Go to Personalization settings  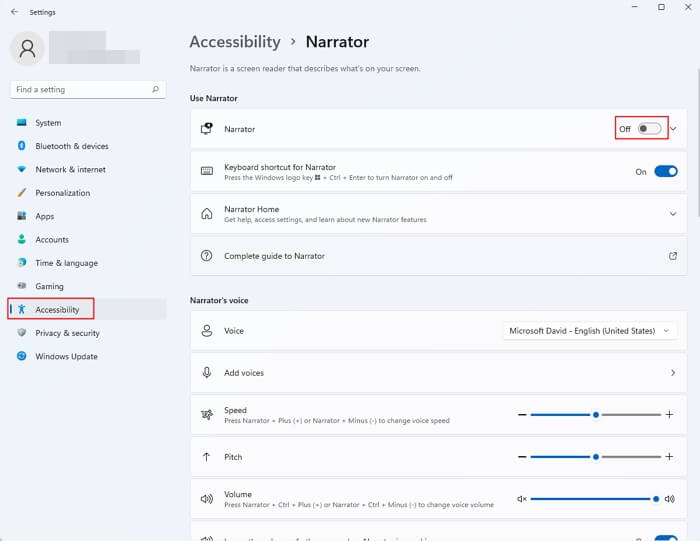click(x=87, y=193)
